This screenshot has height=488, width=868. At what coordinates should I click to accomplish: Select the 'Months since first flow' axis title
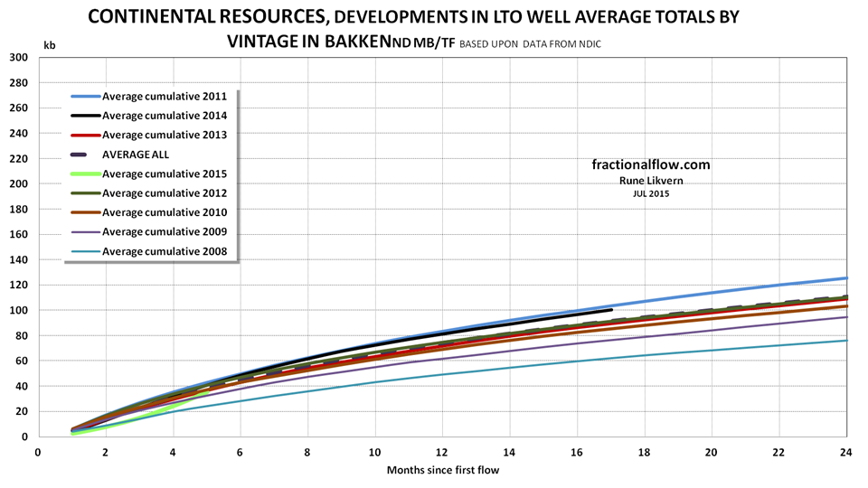coord(441,471)
